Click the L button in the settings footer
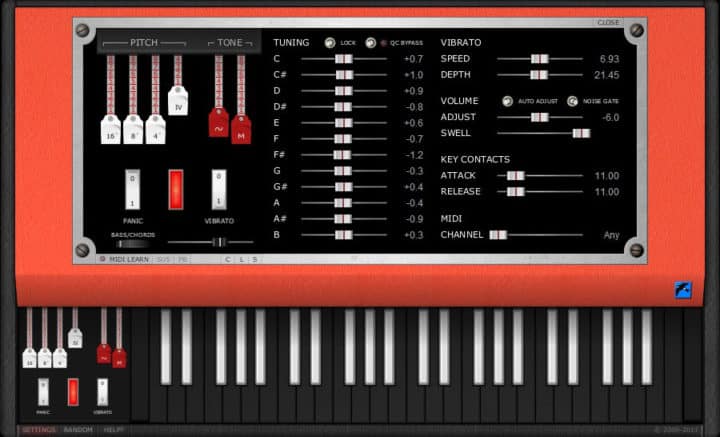 coord(242,259)
